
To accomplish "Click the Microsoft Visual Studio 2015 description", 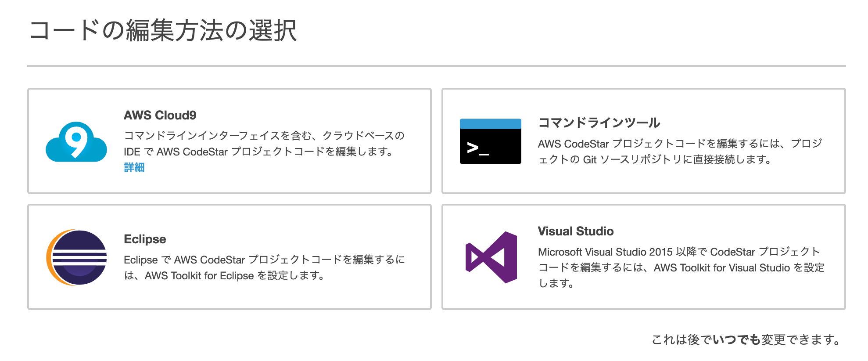I will (681, 267).
